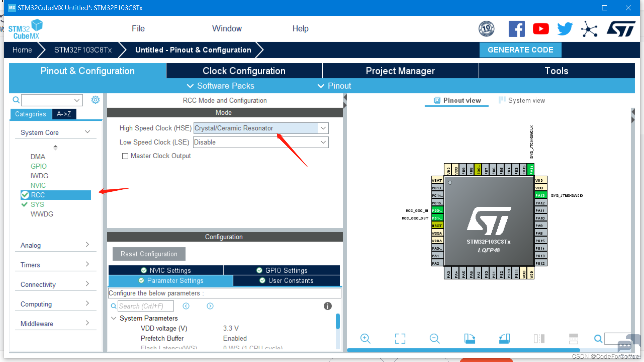The image size is (644, 362).
Task: Open the ST community network icon
Action: pyautogui.click(x=589, y=29)
